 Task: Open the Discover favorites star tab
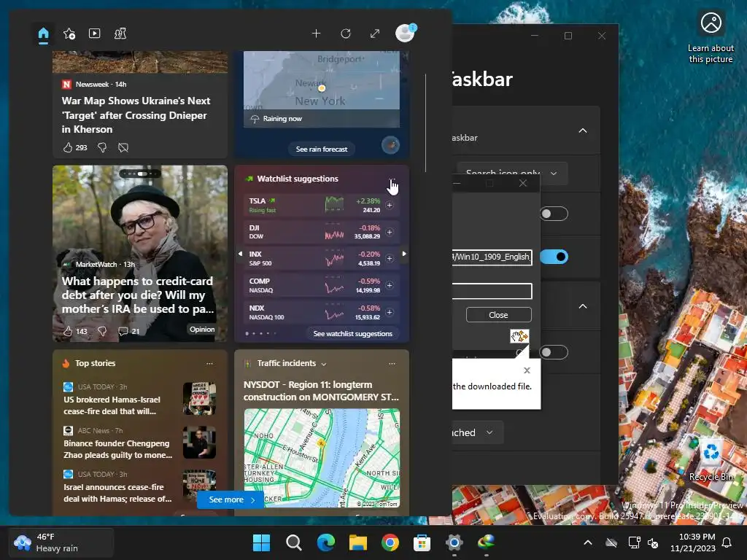coord(69,34)
